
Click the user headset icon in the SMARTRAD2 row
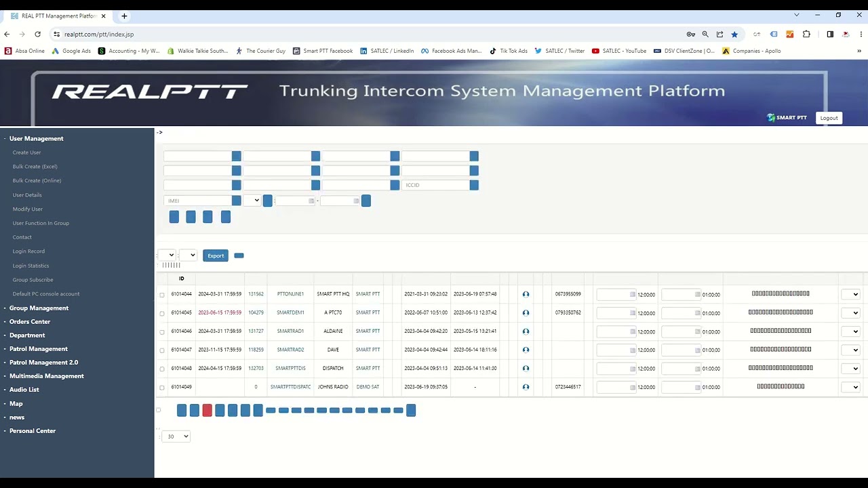[x=526, y=350]
